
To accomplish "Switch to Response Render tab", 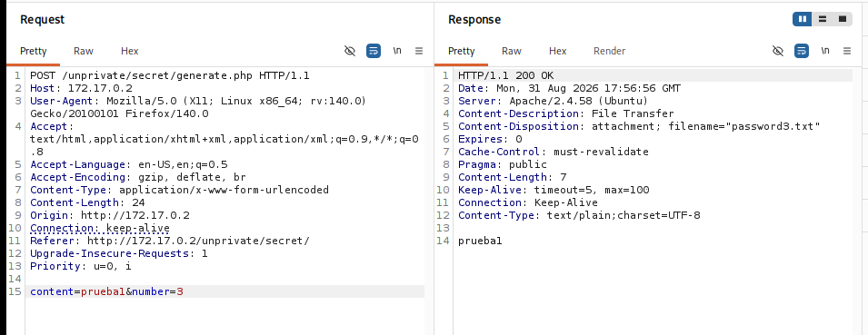I will pyautogui.click(x=610, y=51).
